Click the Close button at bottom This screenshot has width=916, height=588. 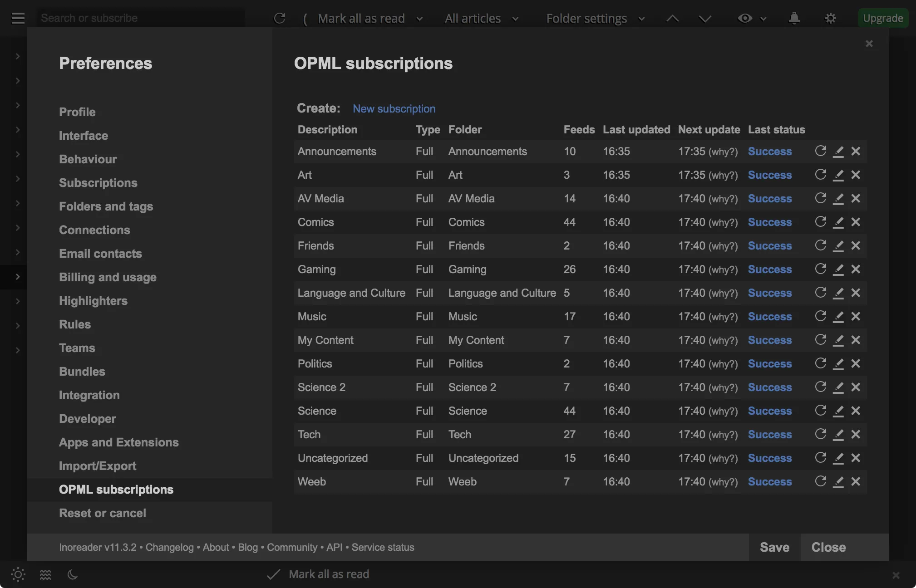828,547
